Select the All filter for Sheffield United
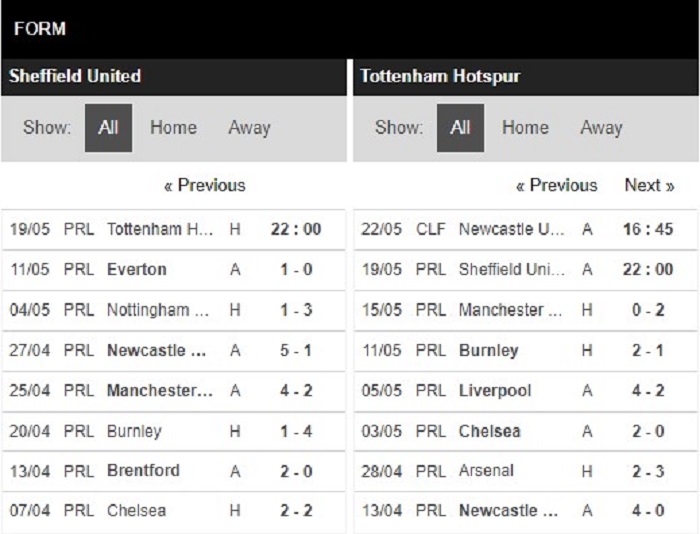Image resolution: width=700 pixels, height=534 pixels. pyautogui.click(x=108, y=128)
